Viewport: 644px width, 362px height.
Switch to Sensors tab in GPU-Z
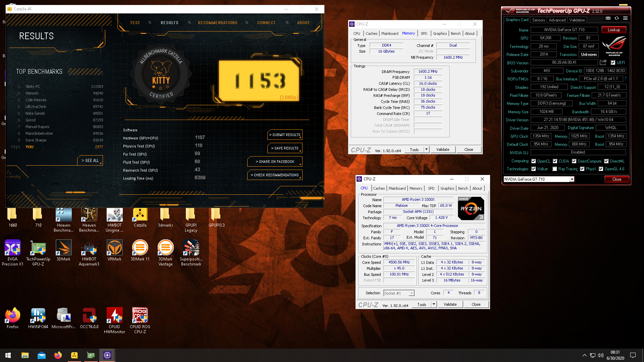click(539, 20)
